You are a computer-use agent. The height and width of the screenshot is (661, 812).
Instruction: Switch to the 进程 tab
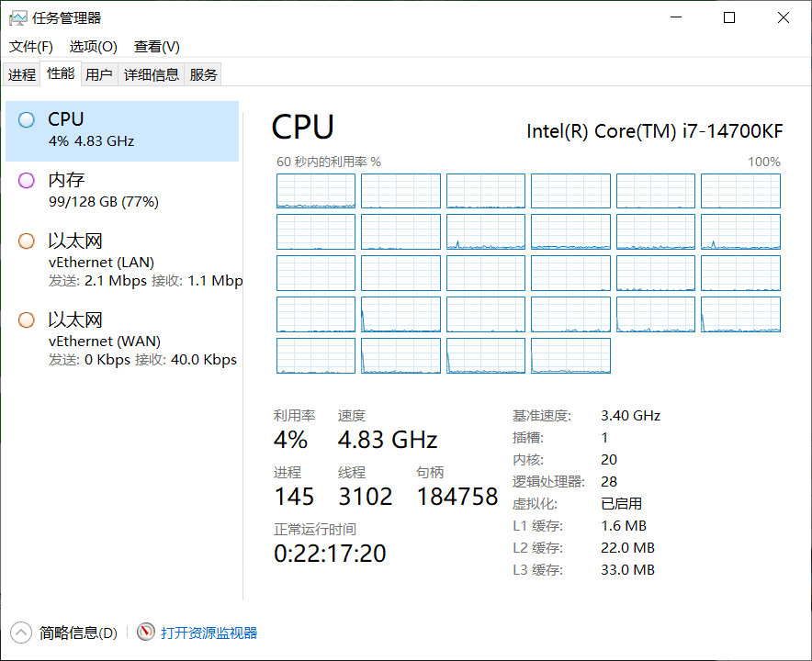pyautogui.click(x=22, y=74)
